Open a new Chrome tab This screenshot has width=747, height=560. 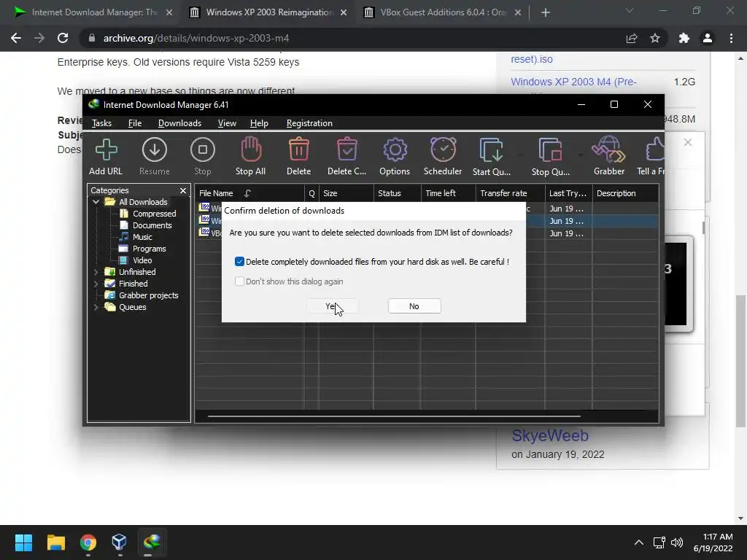click(546, 12)
